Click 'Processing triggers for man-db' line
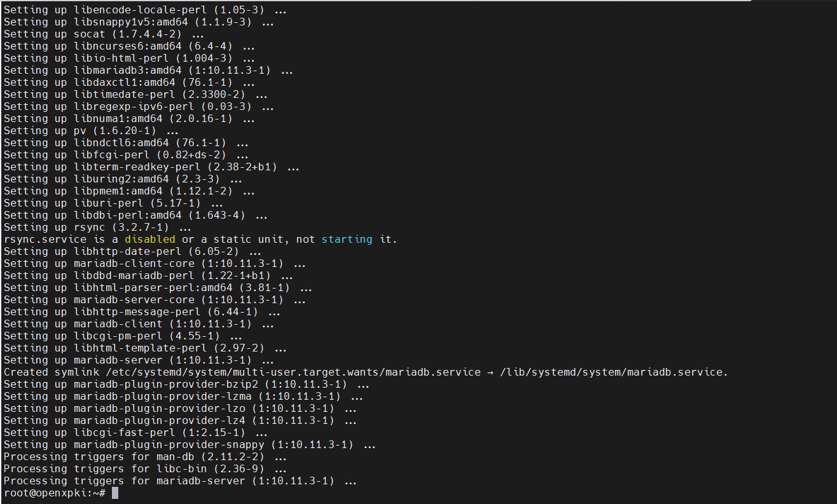 (x=145, y=457)
